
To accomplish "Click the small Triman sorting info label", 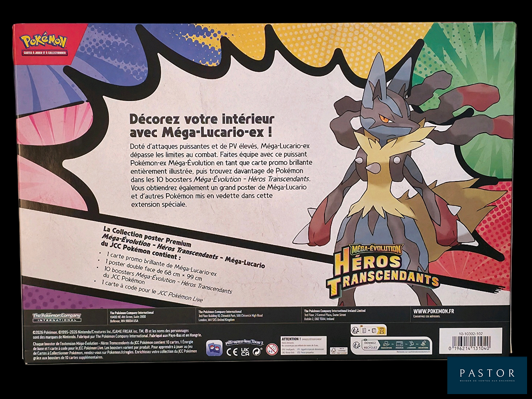I will (x=368, y=330).
